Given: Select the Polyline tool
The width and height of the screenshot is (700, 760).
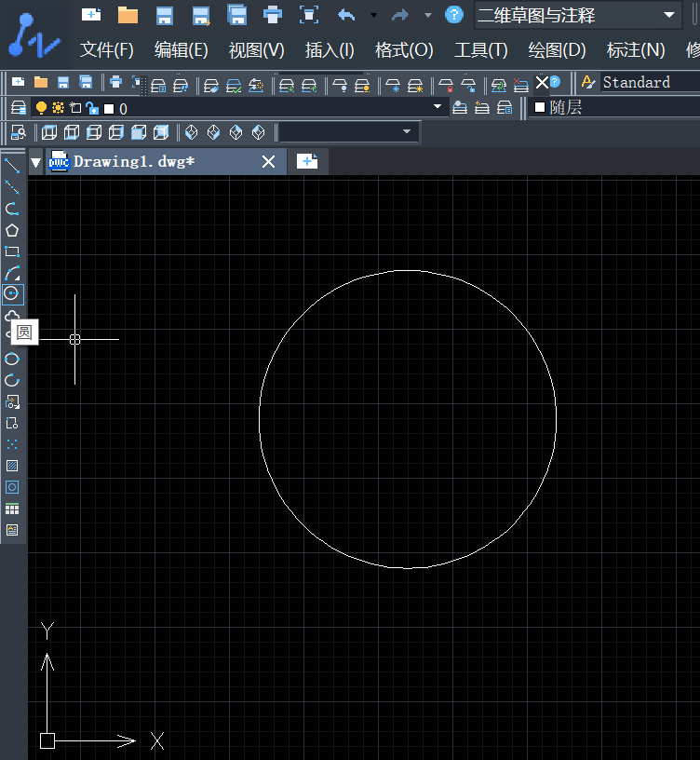Looking at the screenshot, I should [x=11, y=209].
